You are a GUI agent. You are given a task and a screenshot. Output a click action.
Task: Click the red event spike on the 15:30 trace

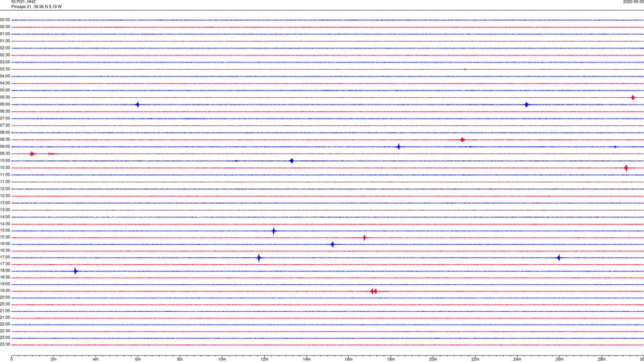pyautogui.click(x=364, y=237)
